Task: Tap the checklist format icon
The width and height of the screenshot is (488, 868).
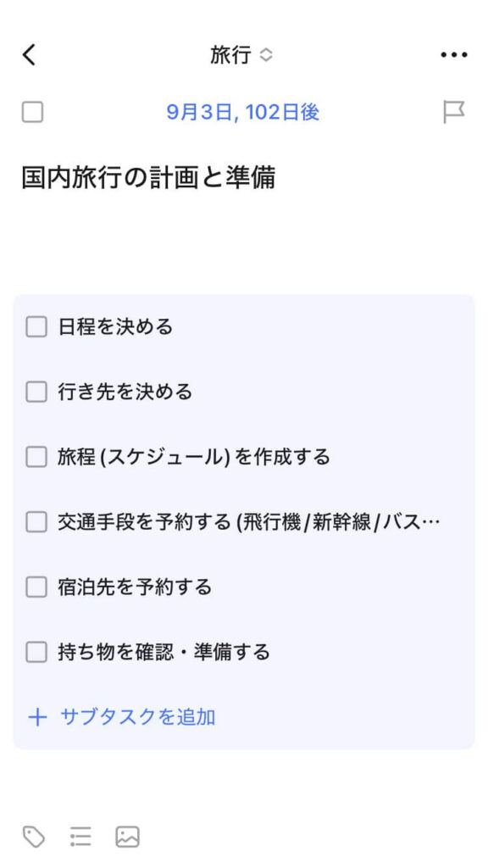Action: [x=80, y=837]
